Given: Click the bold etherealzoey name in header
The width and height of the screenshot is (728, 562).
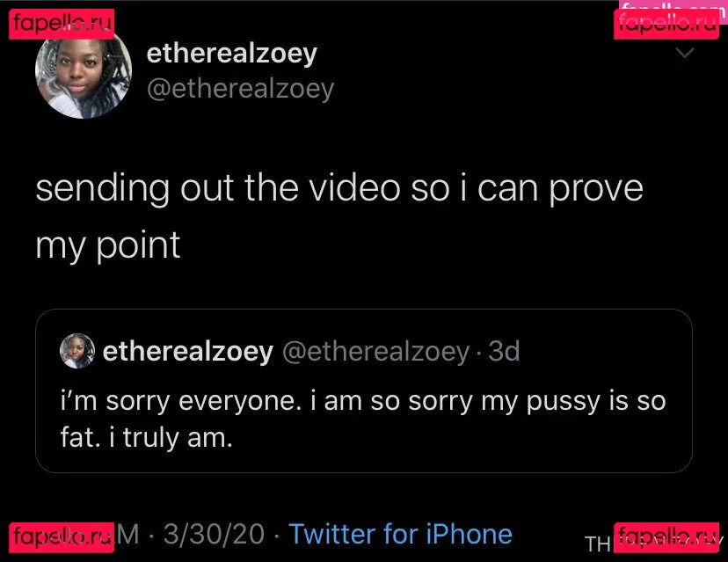Looking at the screenshot, I should point(231,54).
